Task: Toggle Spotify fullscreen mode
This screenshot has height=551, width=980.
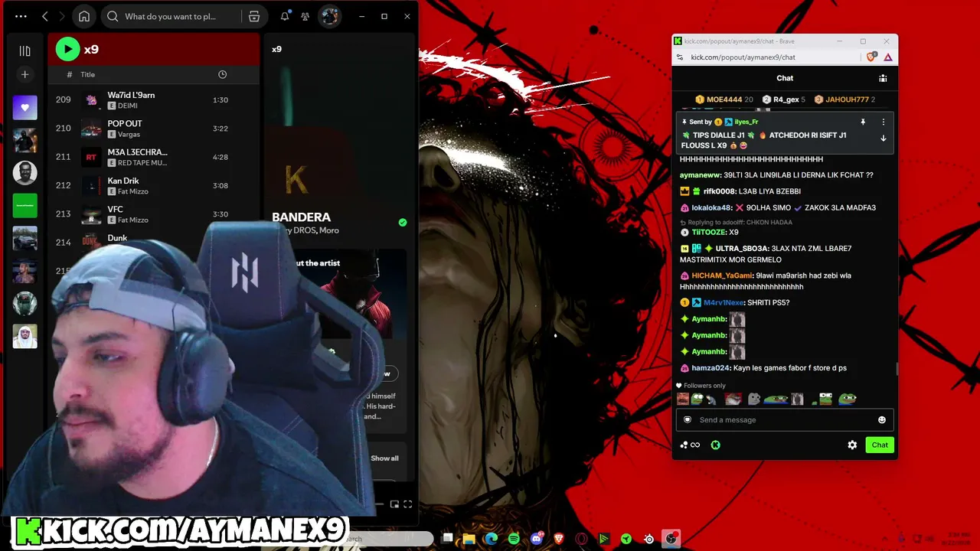Action: pos(407,504)
